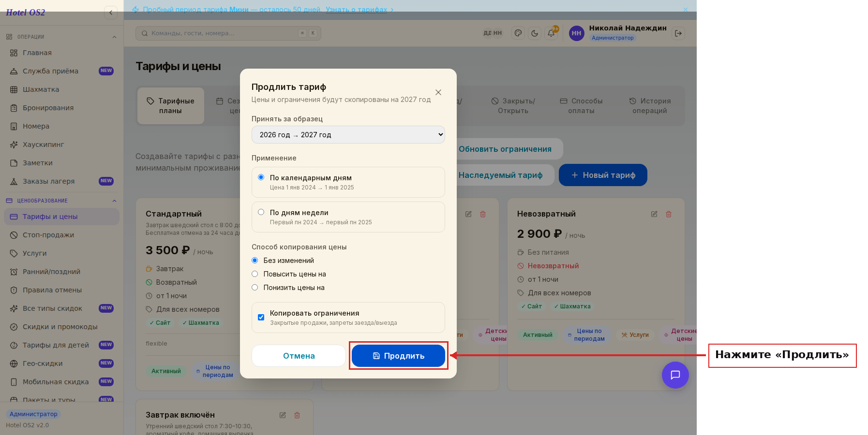The width and height of the screenshot is (868, 435).
Task: Switch to Закрыть/Открыть tab
Action: coord(513,106)
